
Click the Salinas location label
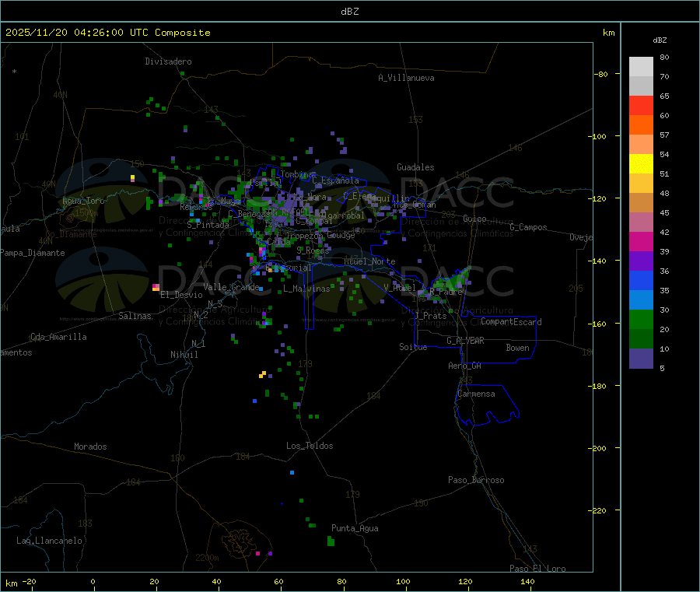[135, 316]
